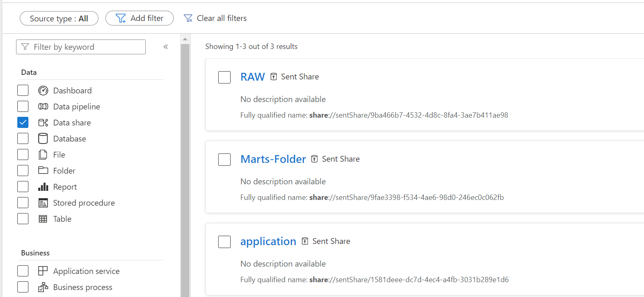Open the Marts-Folder sent share link
Screen dimensions: 644x297
273,159
